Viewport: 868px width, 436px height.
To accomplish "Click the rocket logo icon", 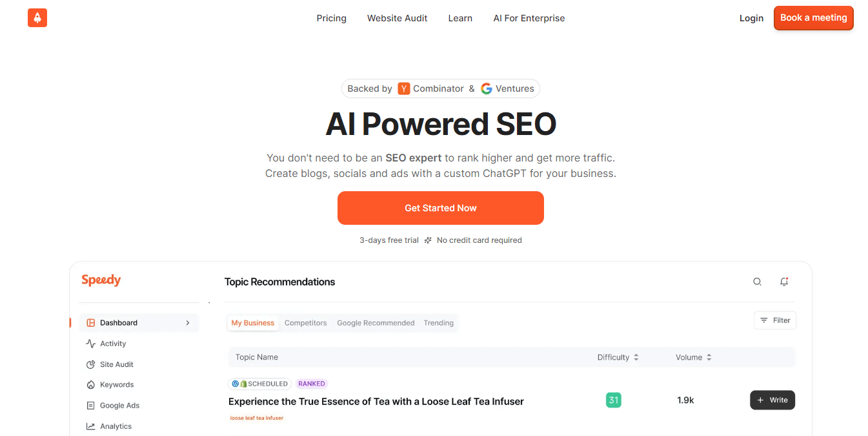I will (37, 18).
